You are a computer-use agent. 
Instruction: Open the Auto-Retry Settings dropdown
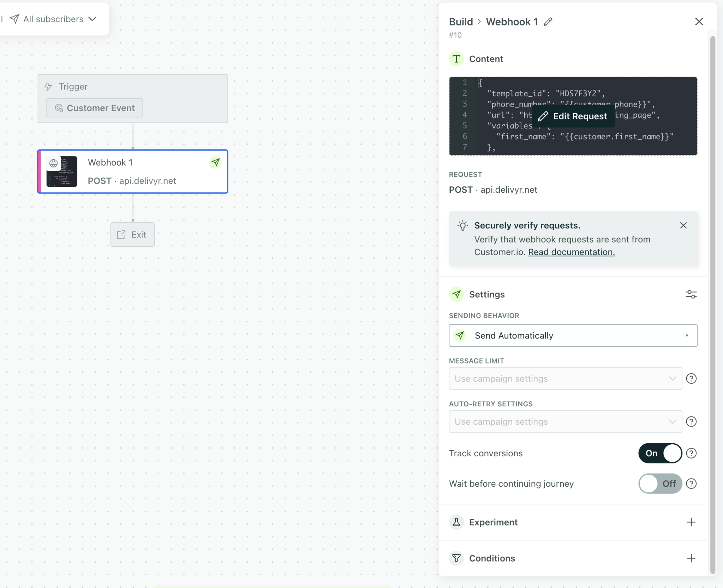click(565, 422)
